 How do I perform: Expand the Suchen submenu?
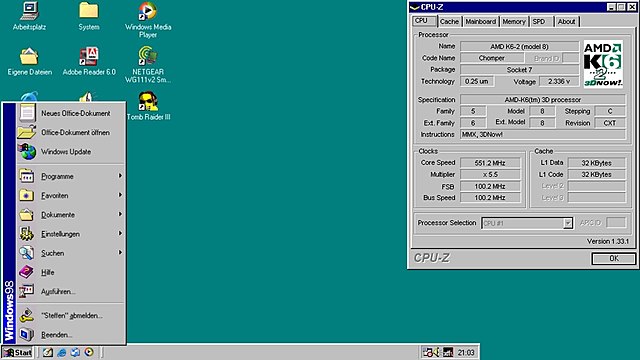pyautogui.click(x=71, y=253)
